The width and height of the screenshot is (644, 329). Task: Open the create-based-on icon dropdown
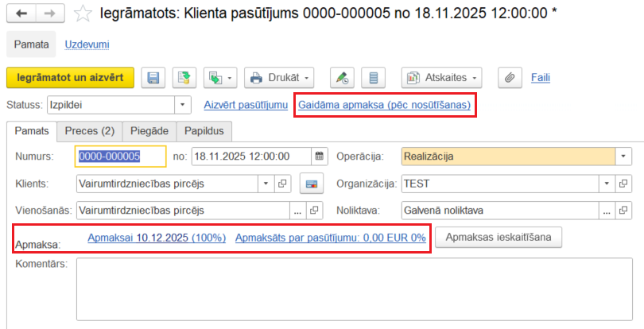[x=220, y=78]
